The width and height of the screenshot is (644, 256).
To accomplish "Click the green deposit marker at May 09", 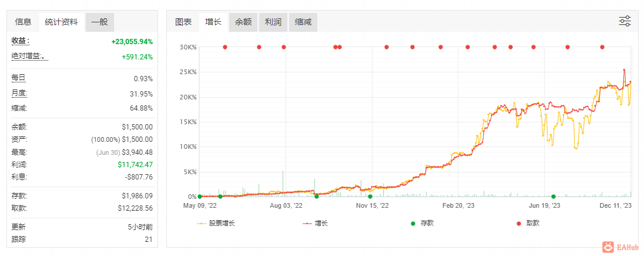I will [x=200, y=197].
